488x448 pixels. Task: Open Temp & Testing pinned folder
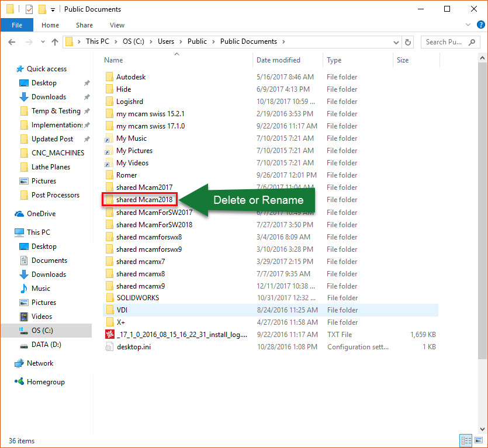(56, 111)
